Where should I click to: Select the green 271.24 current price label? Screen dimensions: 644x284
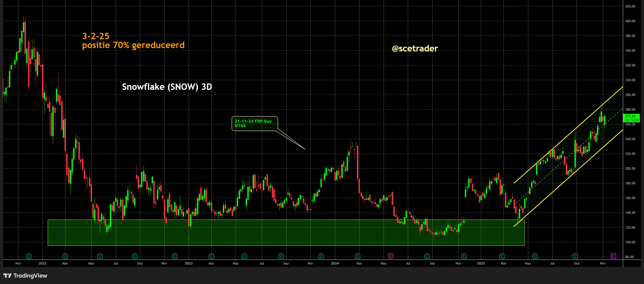631,118
